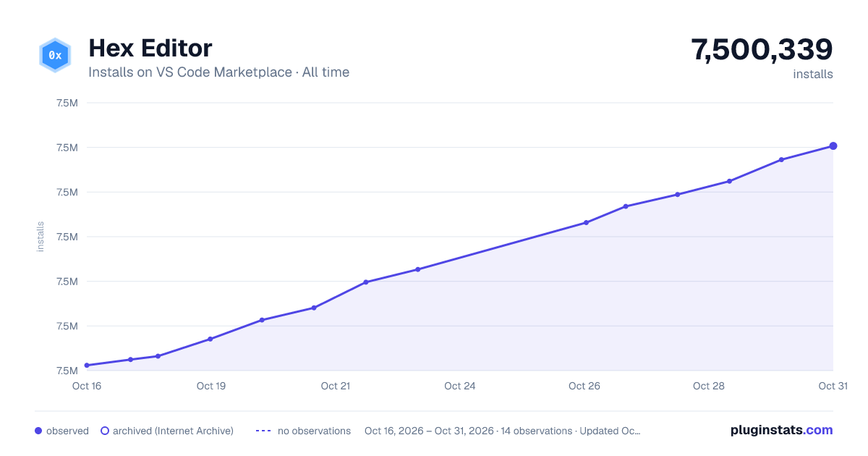This screenshot has width=868, height=456.
Task: Click the 'Oct 19' x-axis label
Action: pyautogui.click(x=211, y=386)
